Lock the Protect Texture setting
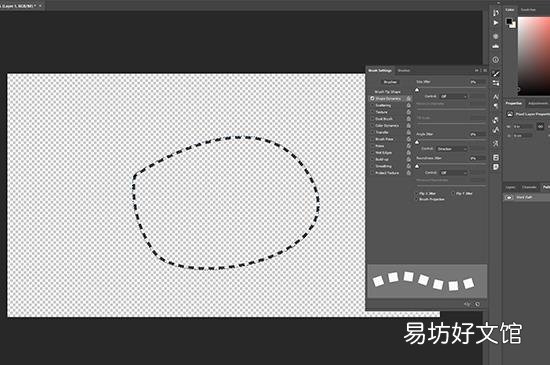The height and width of the screenshot is (365, 550). tap(409, 173)
